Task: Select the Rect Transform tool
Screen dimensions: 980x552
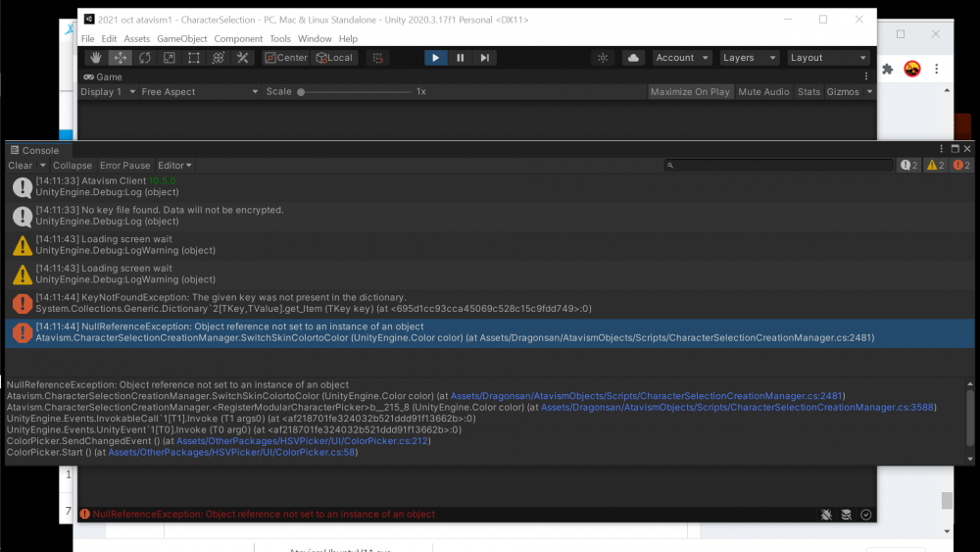Action: point(193,58)
